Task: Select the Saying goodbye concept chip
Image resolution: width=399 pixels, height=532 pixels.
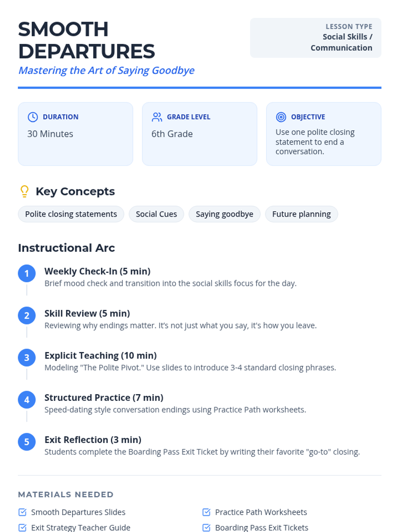Action: point(224,214)
